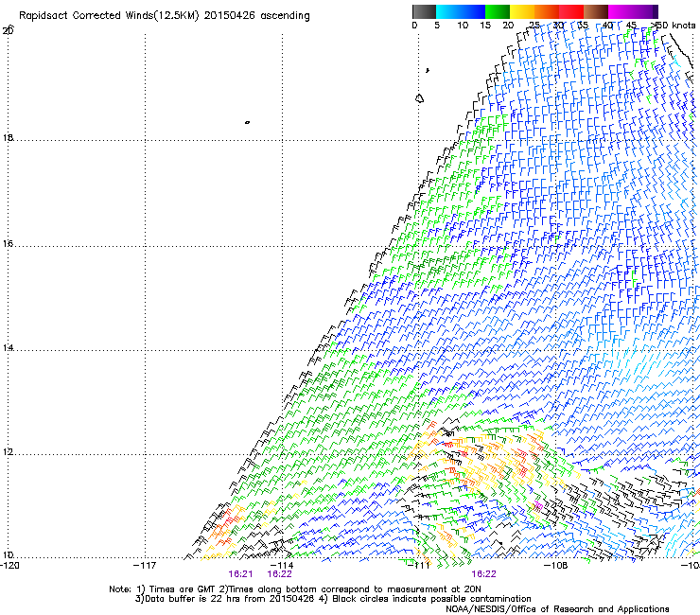Click the magenta high-wind barb on the map
Screen dimensions: 700x615
coord(538,505)
